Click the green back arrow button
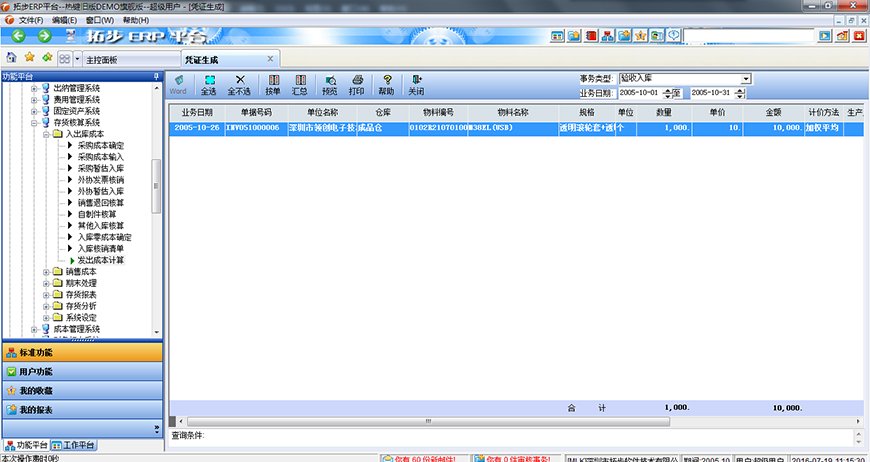870x462 pixels. (x=18, y=36)
